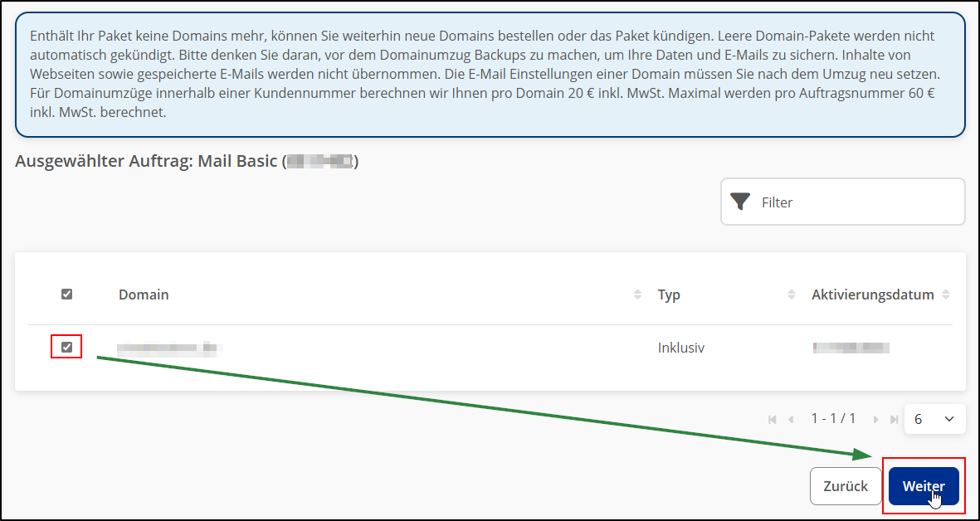Click the page indicator showing 1 - 1 / 1
This screenshot has height=521, width=980.
click(833, 419)
